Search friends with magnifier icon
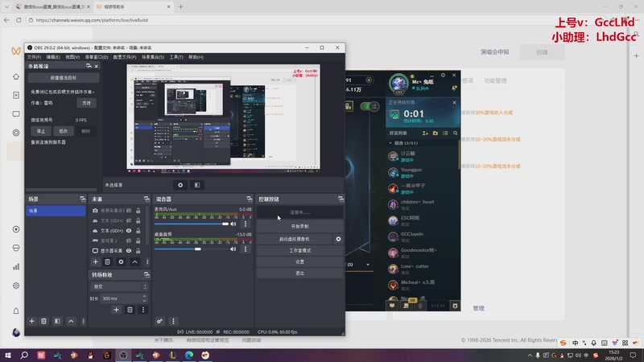 tap(455, 133)
